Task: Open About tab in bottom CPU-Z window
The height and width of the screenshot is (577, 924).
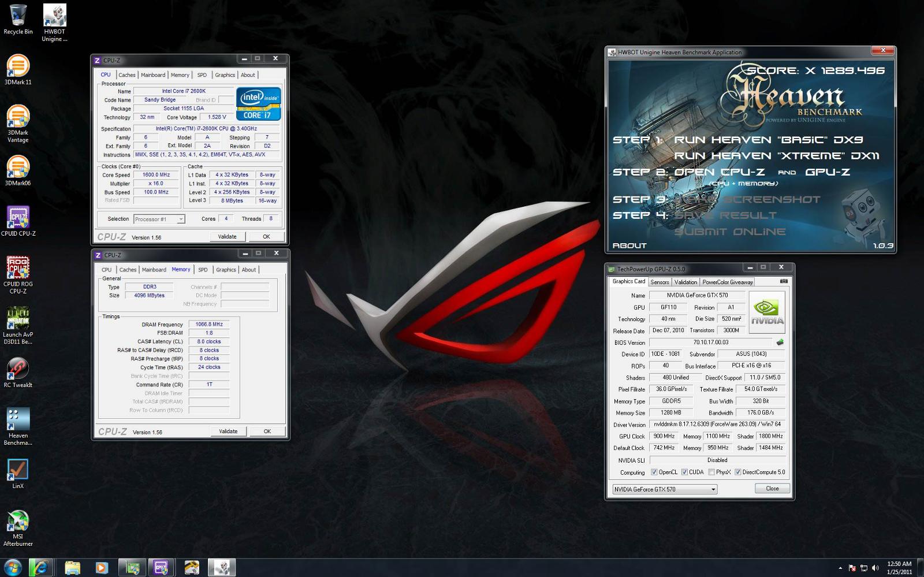Action: pyautogui.click(x=249, y=270)
